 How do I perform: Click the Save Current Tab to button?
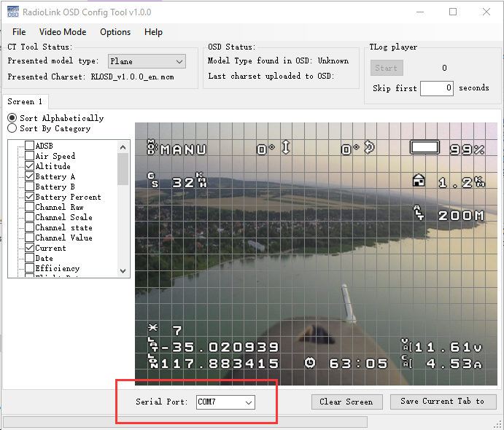pyautogui.click(x=443, y=402)
